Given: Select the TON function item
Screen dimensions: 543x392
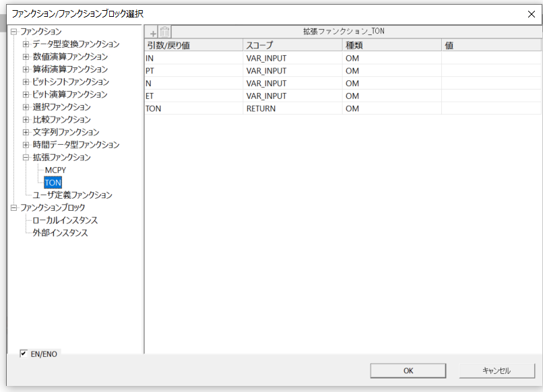Looking at the screenshot, I should pos(53,183).
